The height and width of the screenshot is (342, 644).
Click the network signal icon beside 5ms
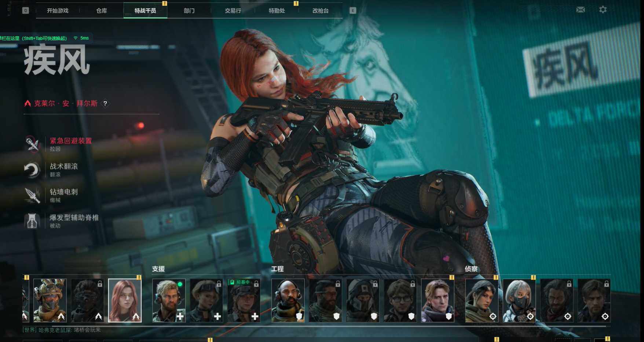pyautogui.click(x=76, y=38)
